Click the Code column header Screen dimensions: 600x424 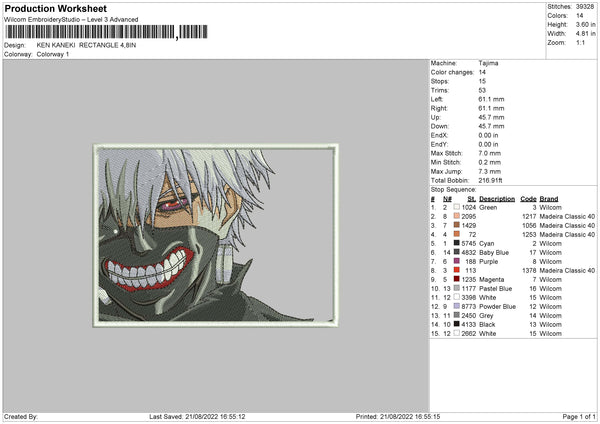point(528,199)
